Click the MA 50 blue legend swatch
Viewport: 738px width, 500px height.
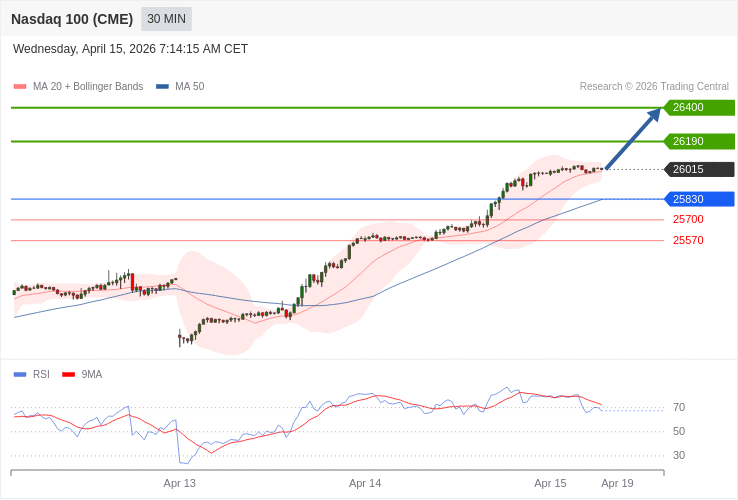point(162,87)
